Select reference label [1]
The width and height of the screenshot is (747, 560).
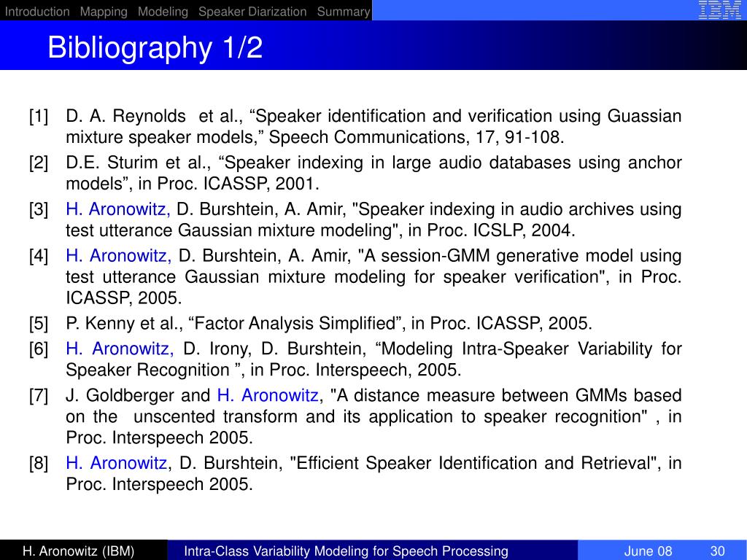[39, 116]
